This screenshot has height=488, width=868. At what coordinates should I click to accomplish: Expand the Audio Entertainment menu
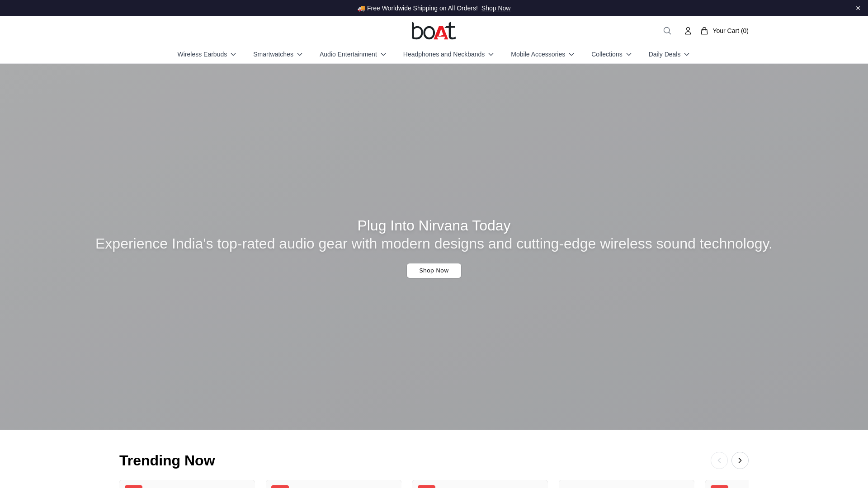point(353,54)
